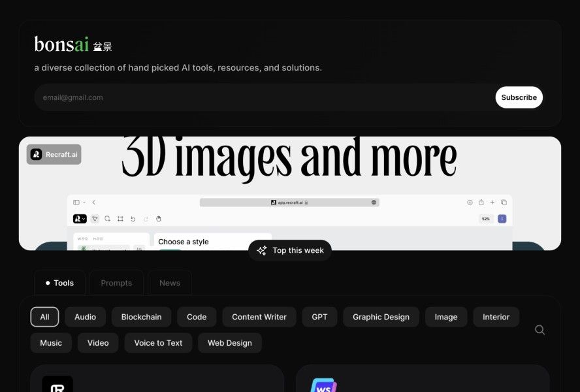Click the email input field
The height and width of the screenshot is (392, 580).
click(263, 97)
